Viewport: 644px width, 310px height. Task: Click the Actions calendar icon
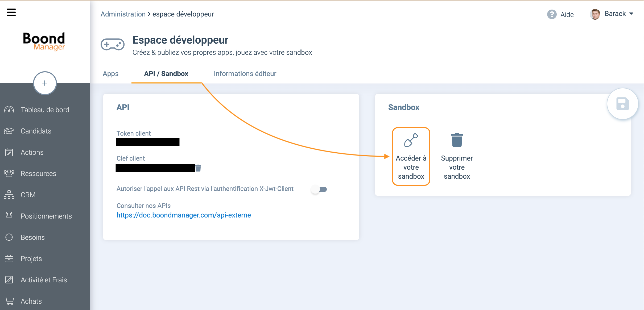[9, 152]
